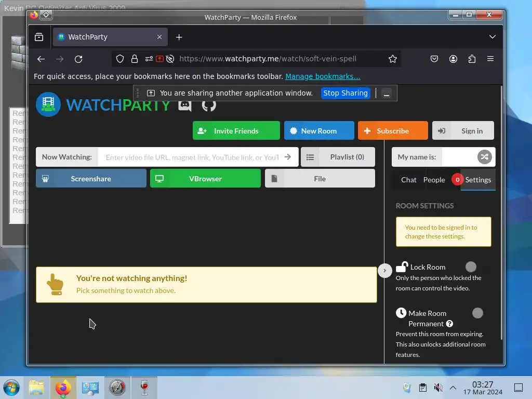This screenshot has width=532, height=399.
Task: Click the video URL input field
Action: click(x=192, y=157)
